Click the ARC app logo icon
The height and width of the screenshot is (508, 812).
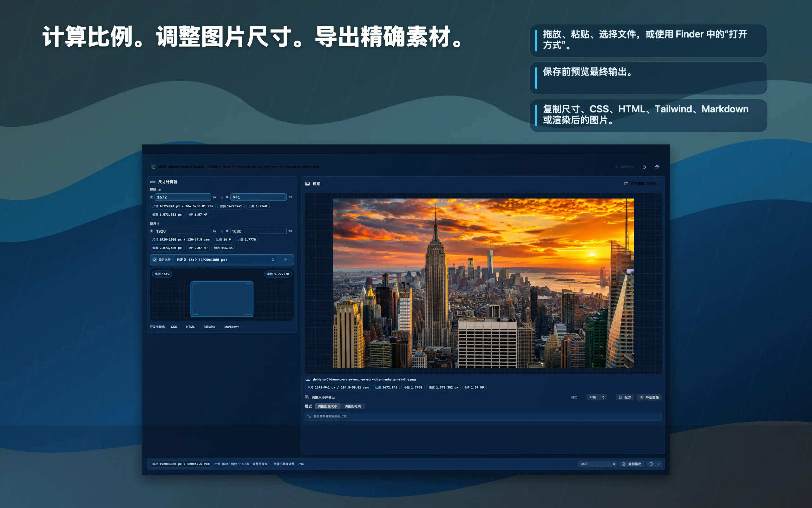pyautogui.click(x=153, y=167)
